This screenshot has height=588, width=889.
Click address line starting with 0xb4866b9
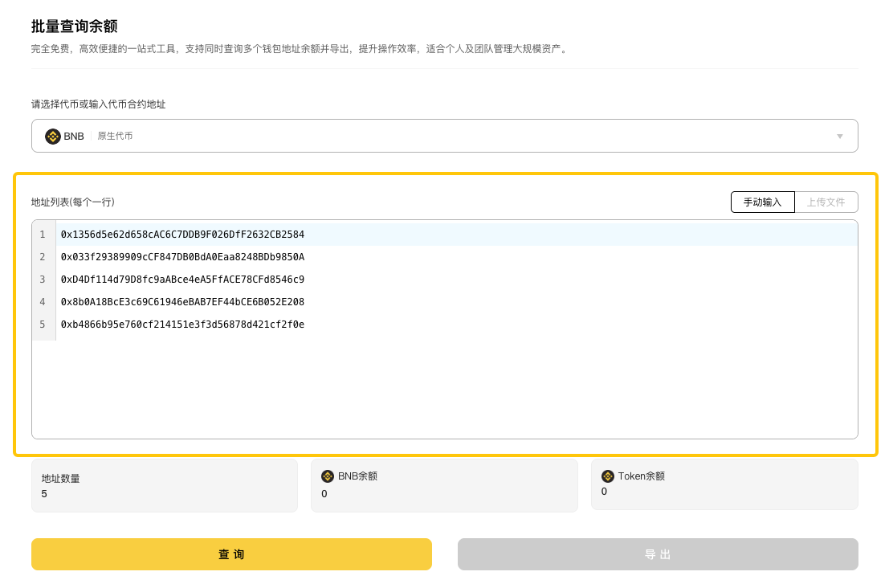pyautogui.click(x=182, y=325)
